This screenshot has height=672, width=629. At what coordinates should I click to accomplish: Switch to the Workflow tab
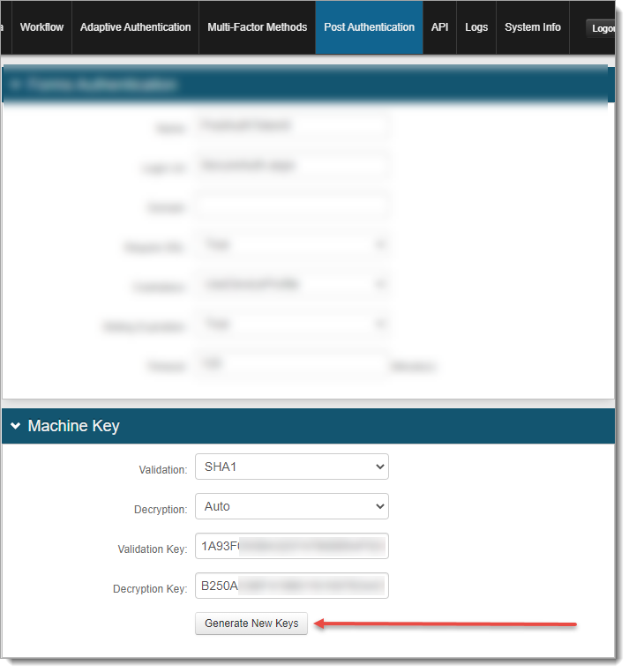point(41,27)
